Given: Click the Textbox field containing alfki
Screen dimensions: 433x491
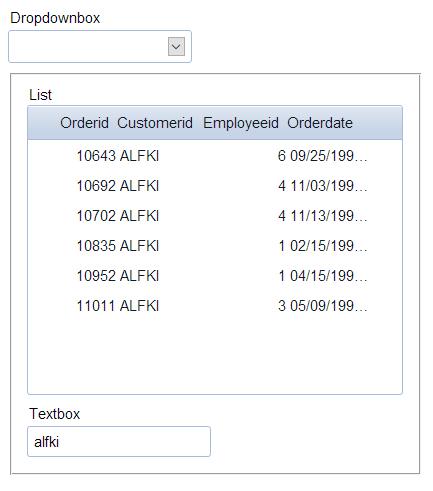Looking at the screenshot, I should [x=119, y=441].
